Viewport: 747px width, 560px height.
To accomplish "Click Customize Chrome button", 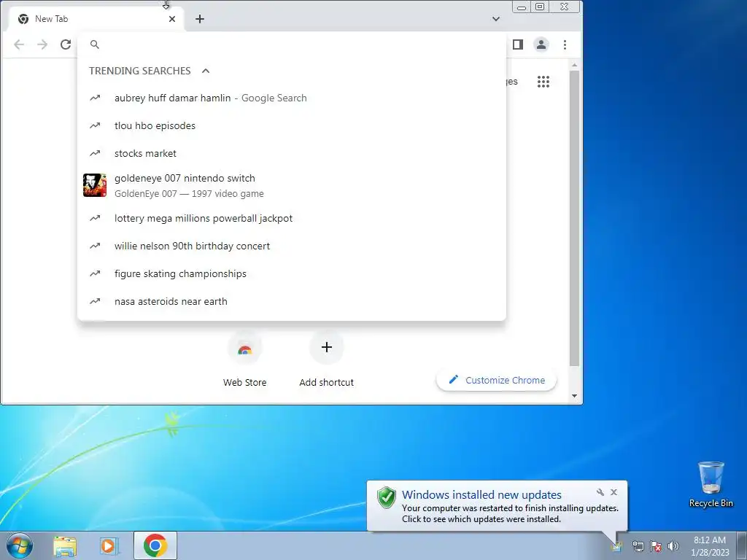I will [x=496, y=380].
